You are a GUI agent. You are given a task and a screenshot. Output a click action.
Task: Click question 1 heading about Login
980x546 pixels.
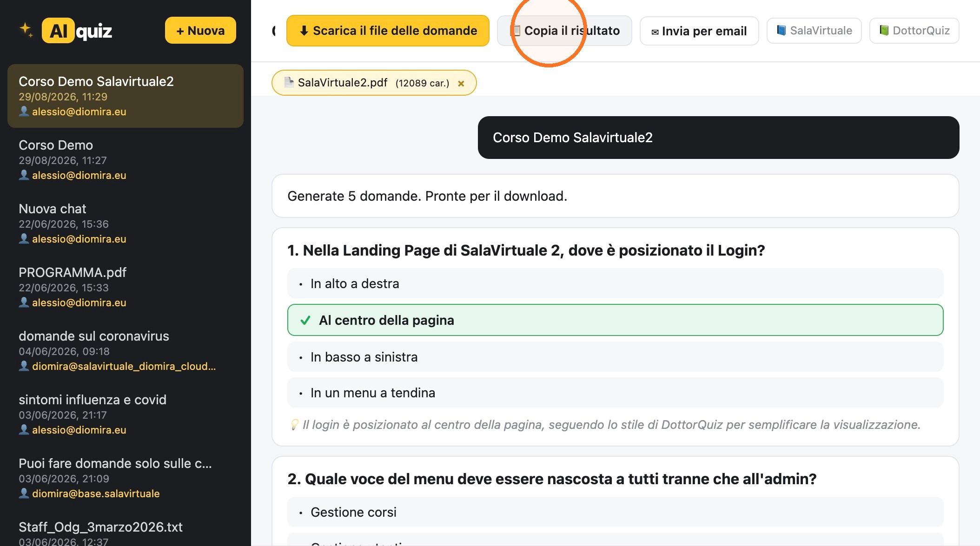(x=526, y=250)
